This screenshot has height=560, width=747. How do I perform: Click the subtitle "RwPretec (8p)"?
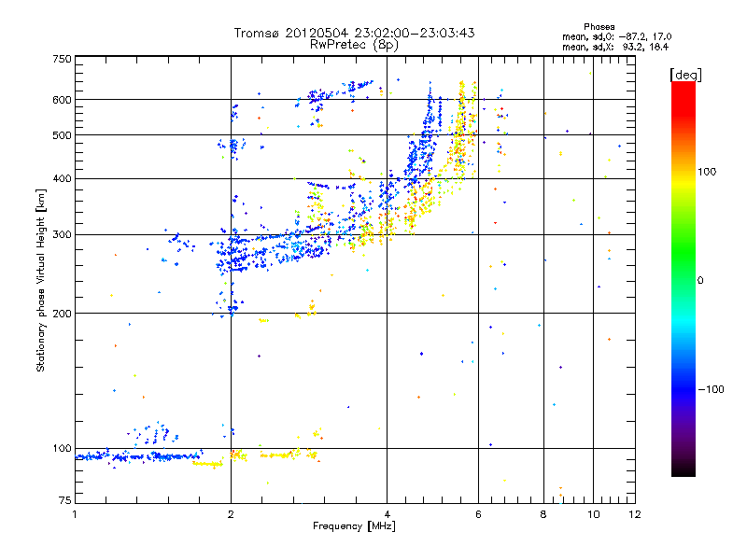(x=354, y=45)
